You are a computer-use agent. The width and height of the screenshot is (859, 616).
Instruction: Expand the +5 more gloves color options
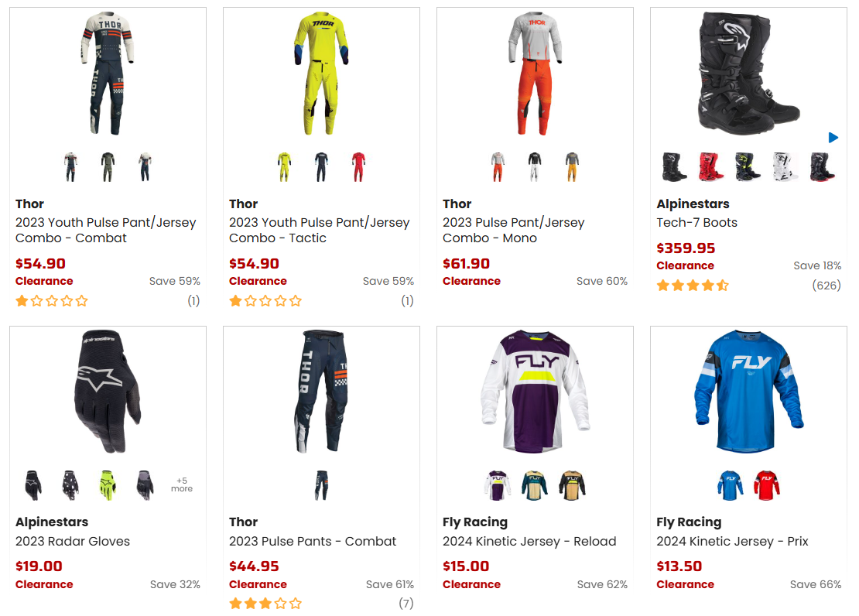[181, 483]
